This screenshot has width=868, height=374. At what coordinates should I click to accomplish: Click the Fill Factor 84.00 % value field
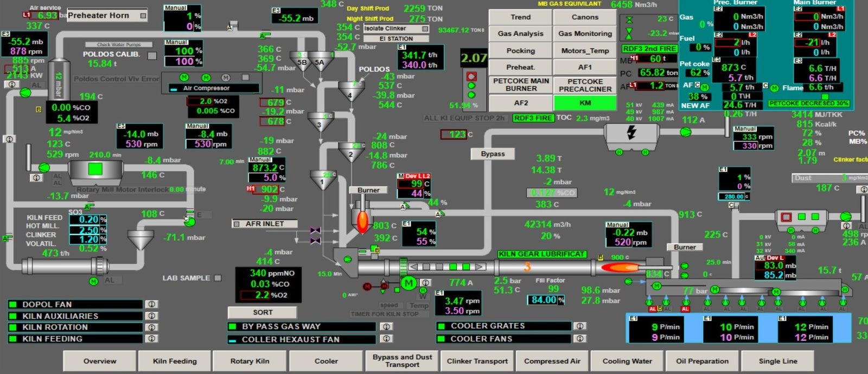coord(545,300)
